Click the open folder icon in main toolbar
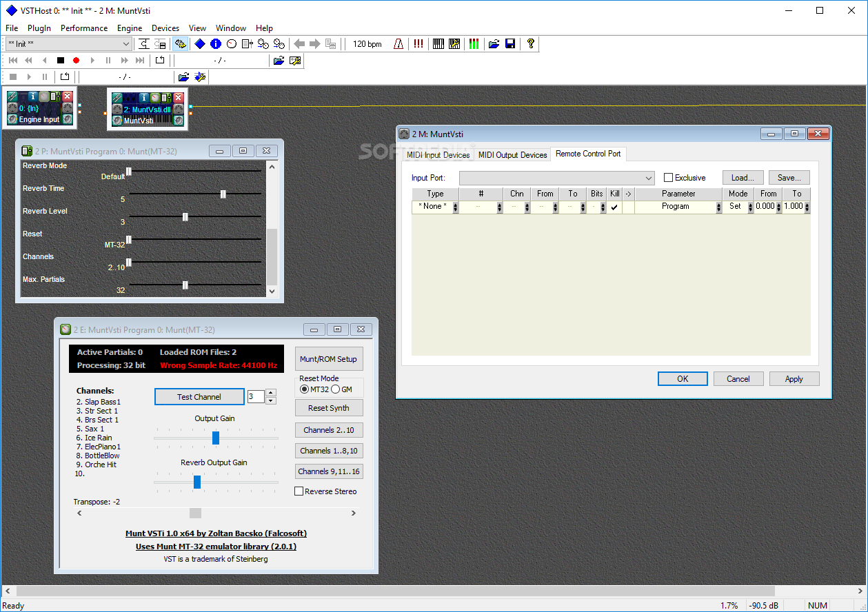This screenshot has width=868, height=612. pos(494,44)
